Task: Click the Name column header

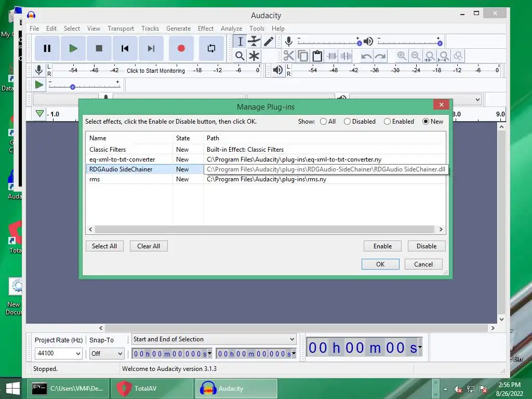Action: 129,138
